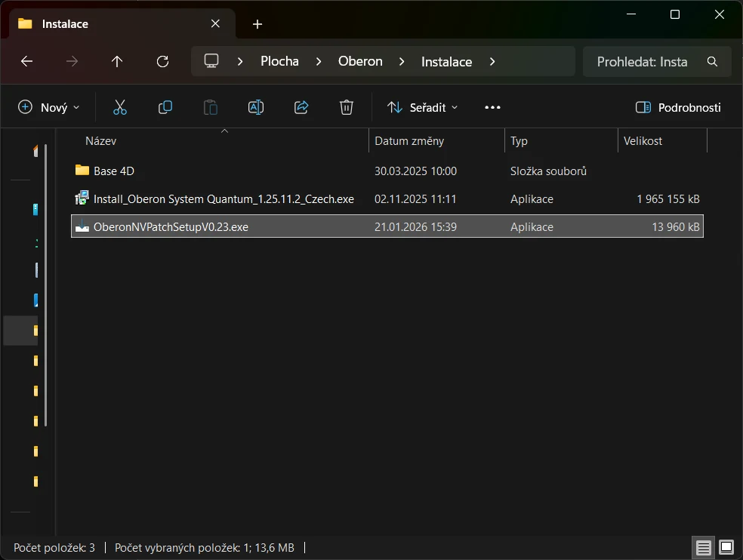Click the sidebar vertical scrollbar
This screenshot has width=743, height=560.
click(46, 285)
